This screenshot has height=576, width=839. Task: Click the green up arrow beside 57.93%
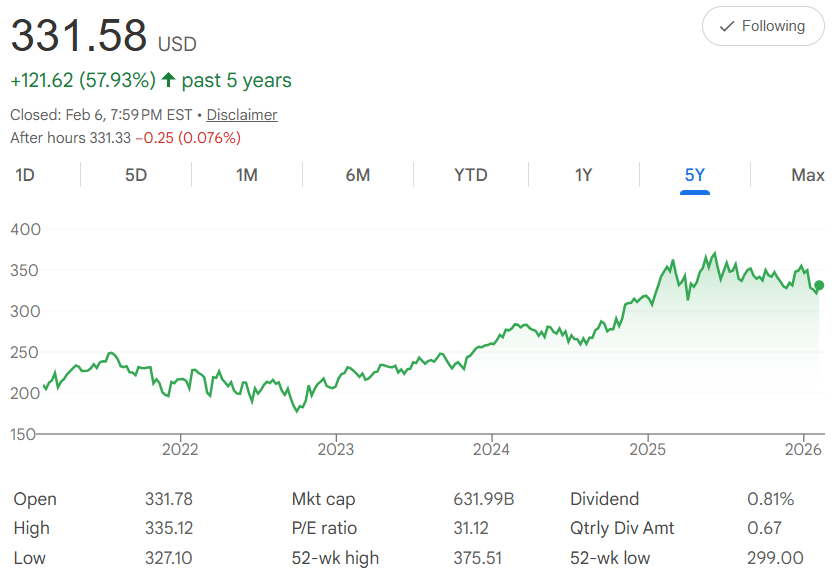point(168,81)
